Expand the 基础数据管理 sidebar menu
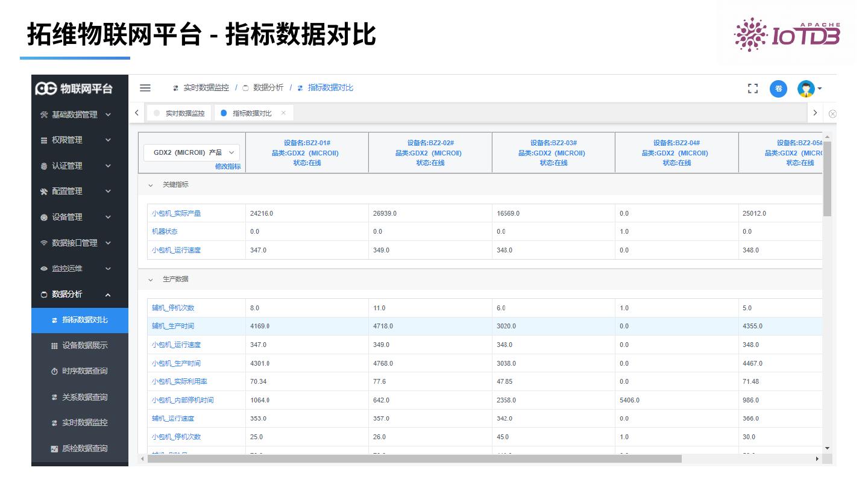The image size is (868, 488). [80, 114]
